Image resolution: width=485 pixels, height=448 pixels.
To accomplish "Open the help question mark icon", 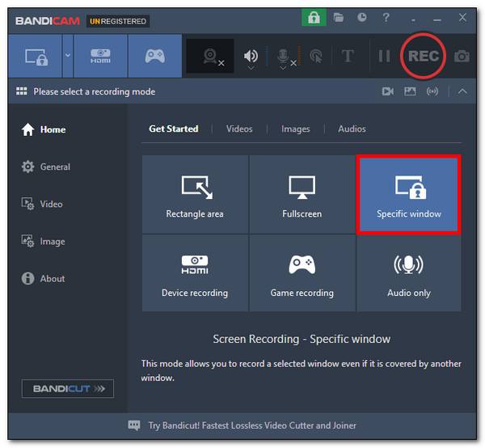I will pyautogui.click(x=386, y=17).
